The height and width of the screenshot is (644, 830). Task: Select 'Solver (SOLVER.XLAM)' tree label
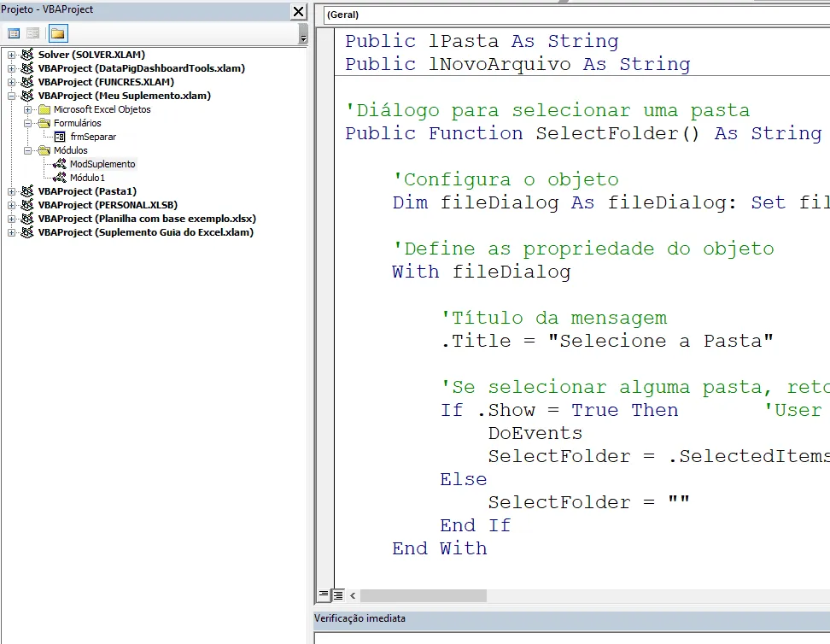[x=91, y=55]
